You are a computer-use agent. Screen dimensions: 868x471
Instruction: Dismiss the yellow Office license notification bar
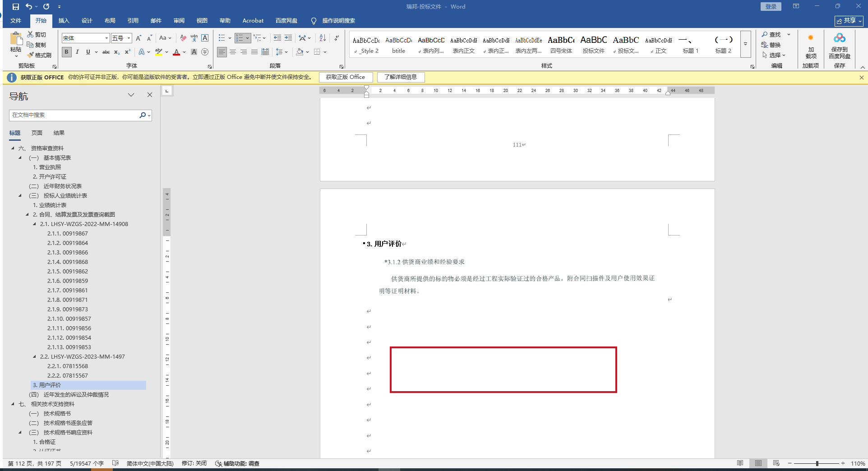coord(862,77)
